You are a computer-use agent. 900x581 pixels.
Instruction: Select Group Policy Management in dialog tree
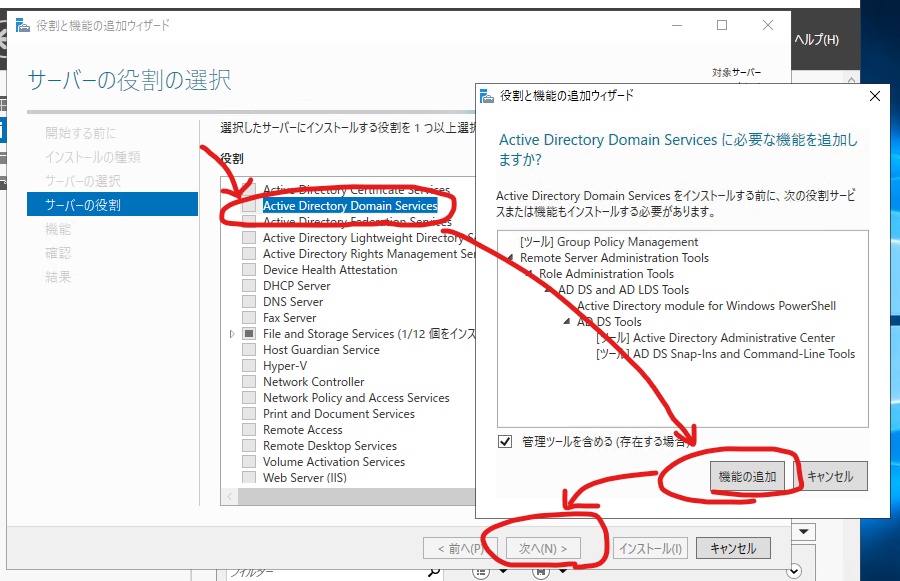[609, 242]
